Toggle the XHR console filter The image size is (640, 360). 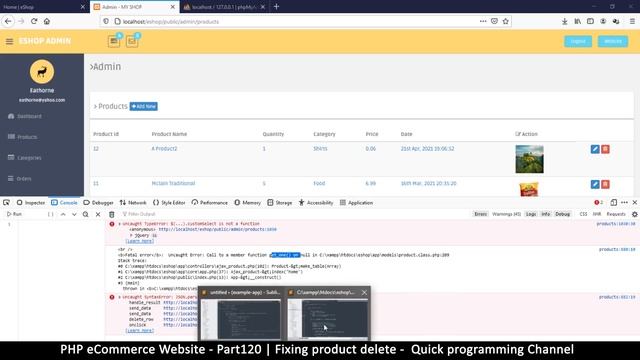(597, 214)
